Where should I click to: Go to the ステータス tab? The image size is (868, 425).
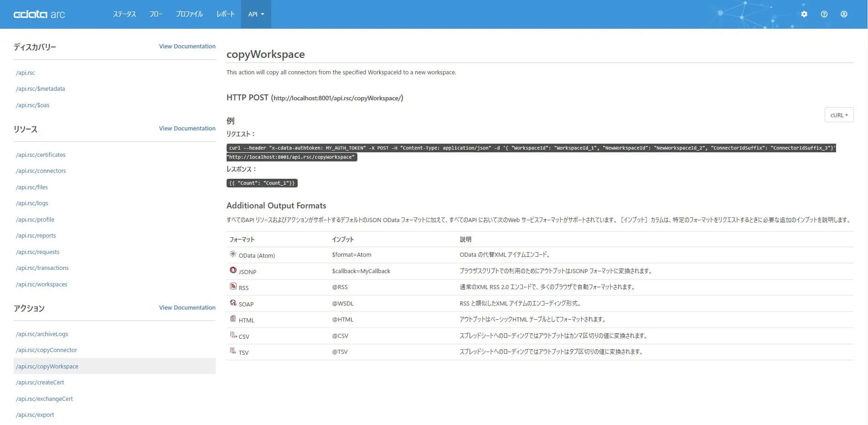coord(124,14)
